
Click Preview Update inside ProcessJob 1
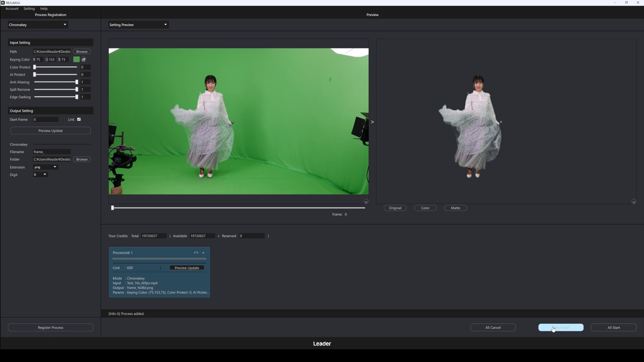click(187, 268)
